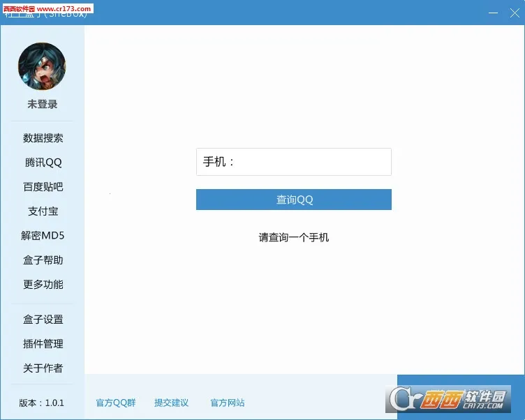Select 百度贴吧 in the sidebar

pos(43,187)
